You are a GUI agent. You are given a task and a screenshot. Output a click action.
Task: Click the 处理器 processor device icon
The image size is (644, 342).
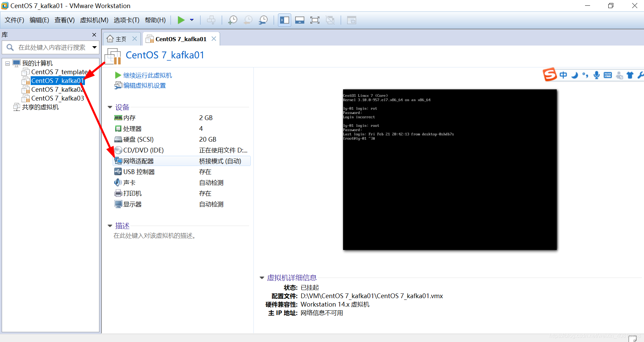(x=118, y=129)
